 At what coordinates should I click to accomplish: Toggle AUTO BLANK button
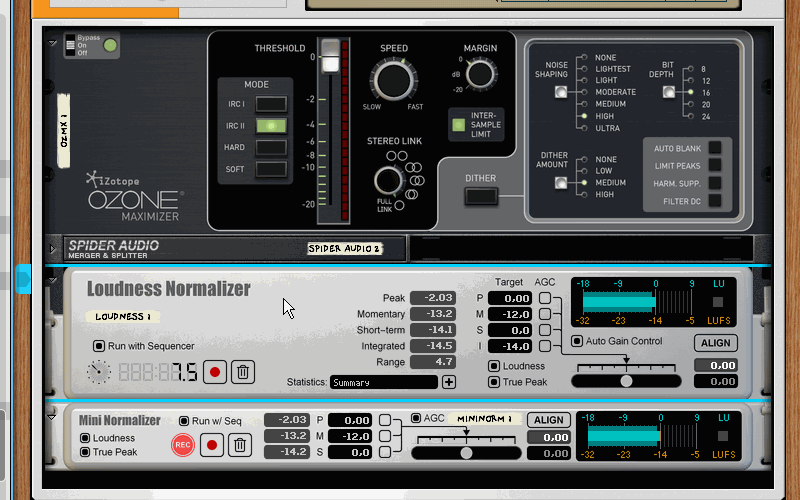pyautogui.click(x=715, y=148)
